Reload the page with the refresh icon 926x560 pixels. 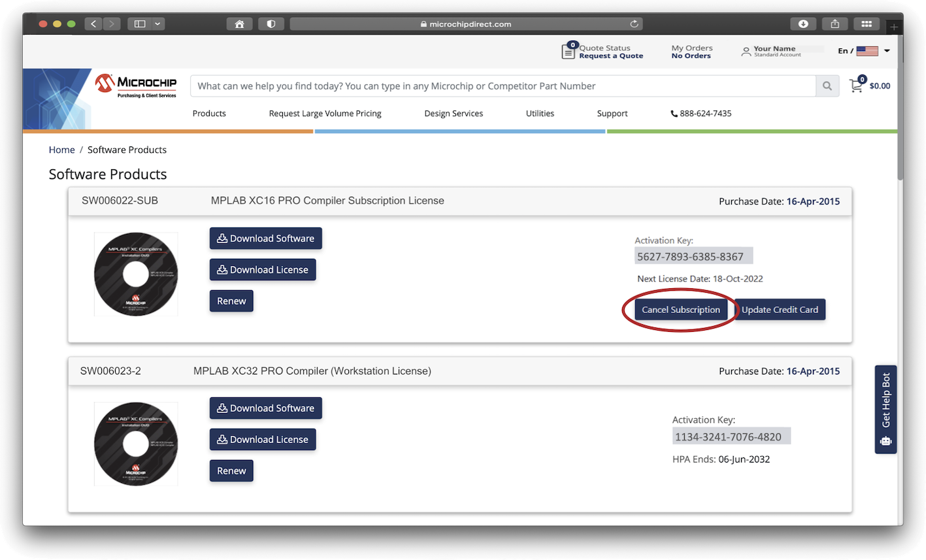coord(633,24)
